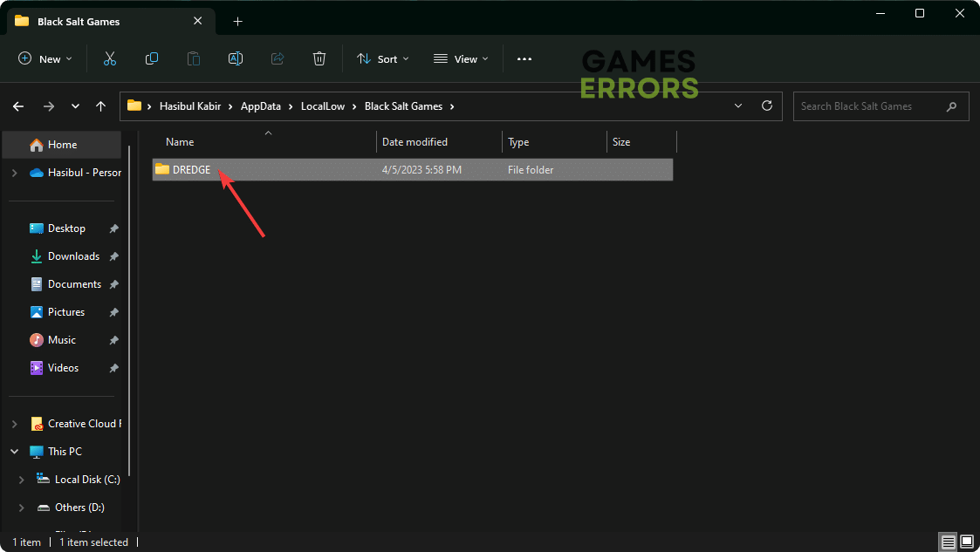Click the Delete trash icon
This screenshot has height=552, width=980.
point(319,58)
